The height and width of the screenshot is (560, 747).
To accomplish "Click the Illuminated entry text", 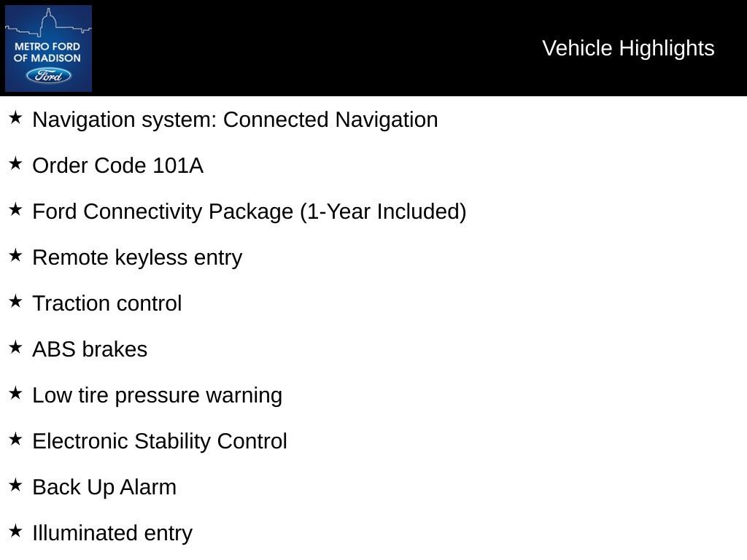I will (112, 533).
